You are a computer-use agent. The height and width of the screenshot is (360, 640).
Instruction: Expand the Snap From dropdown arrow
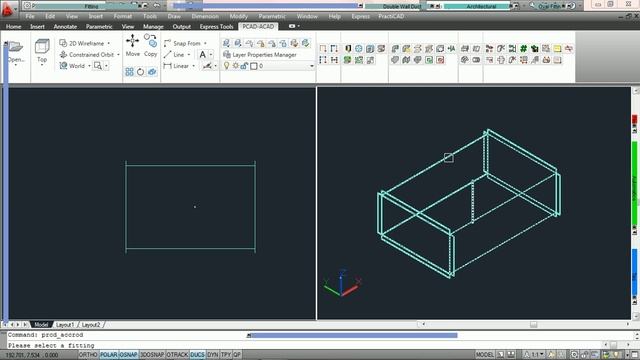205,43
